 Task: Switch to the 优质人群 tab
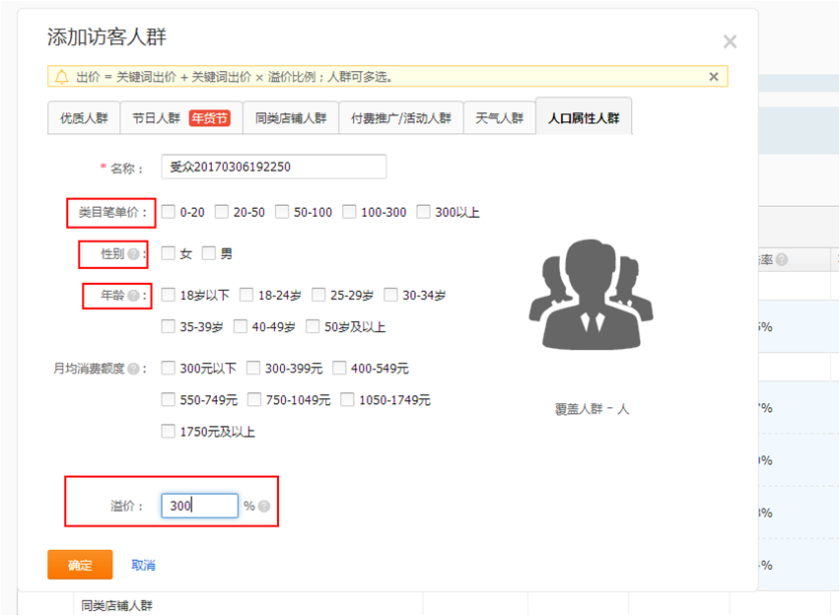coord(84,118)
